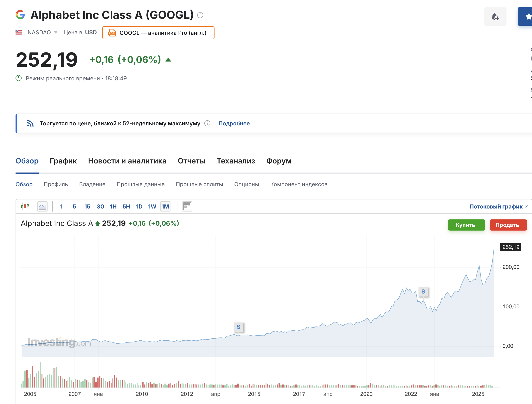Open the Прошлые данные sub-tab
The width and height of the screenshot is (532, 404).
141,184
